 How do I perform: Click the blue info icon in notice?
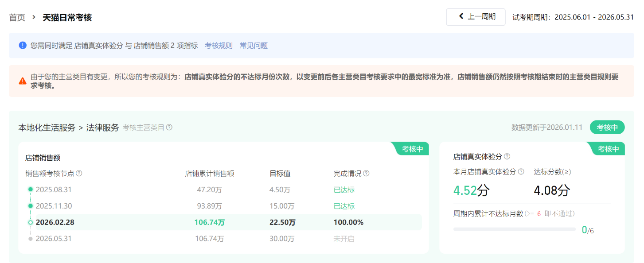point(23,45)
